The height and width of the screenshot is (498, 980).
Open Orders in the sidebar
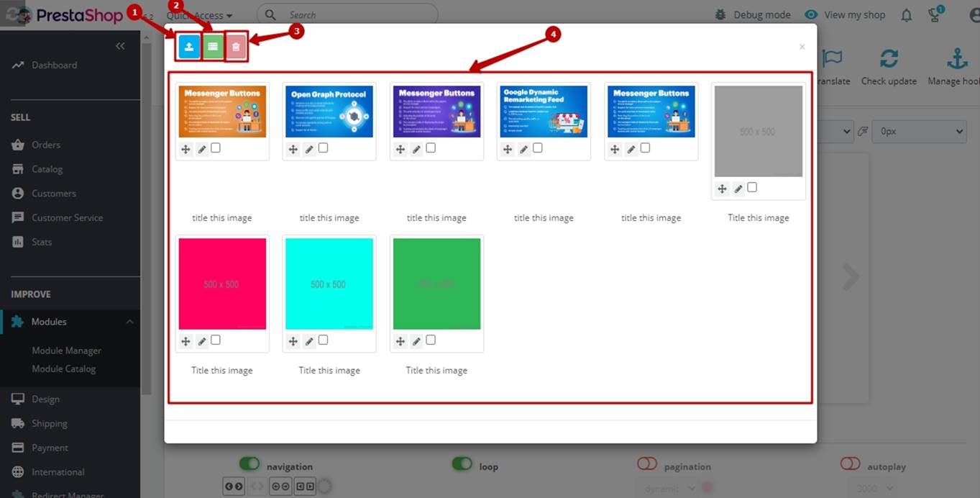coord(46,145)
